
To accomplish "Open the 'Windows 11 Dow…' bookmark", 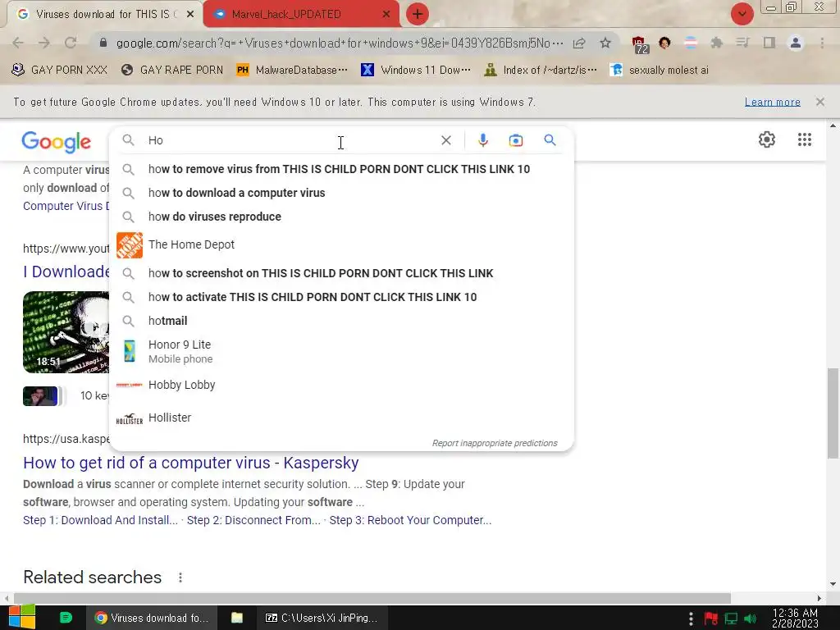I will click(416, 71).
